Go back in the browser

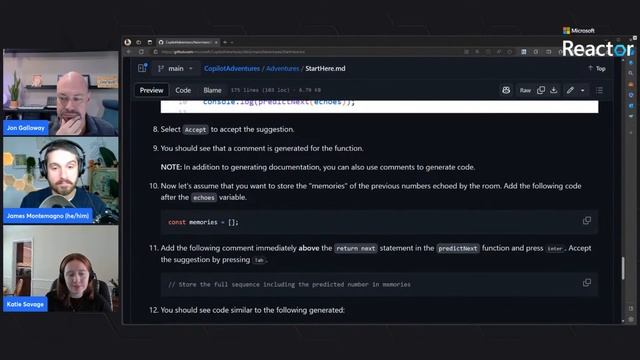129,52
